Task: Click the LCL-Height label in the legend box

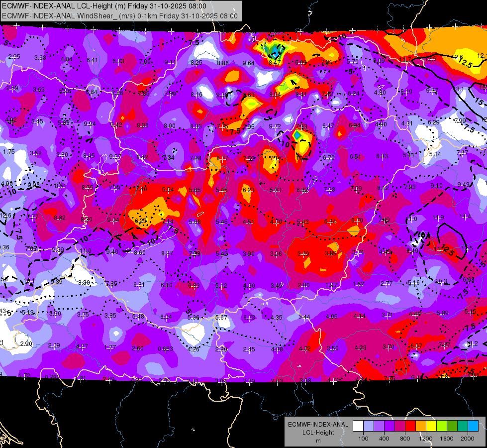Action: 318,433
